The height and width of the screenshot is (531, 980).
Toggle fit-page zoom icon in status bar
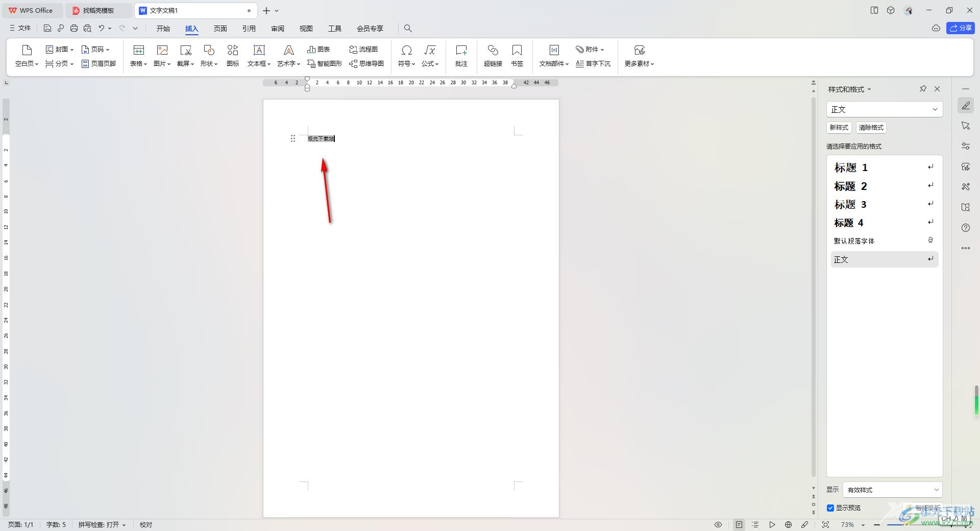pyautogui.click(x=826, y=525)
